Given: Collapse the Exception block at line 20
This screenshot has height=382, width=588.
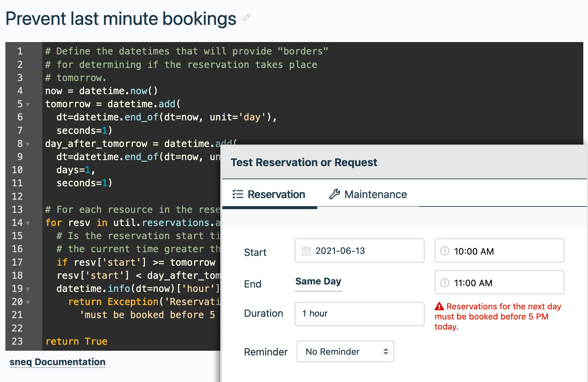Looking at the screenshot, I should [x=28, y=302].
